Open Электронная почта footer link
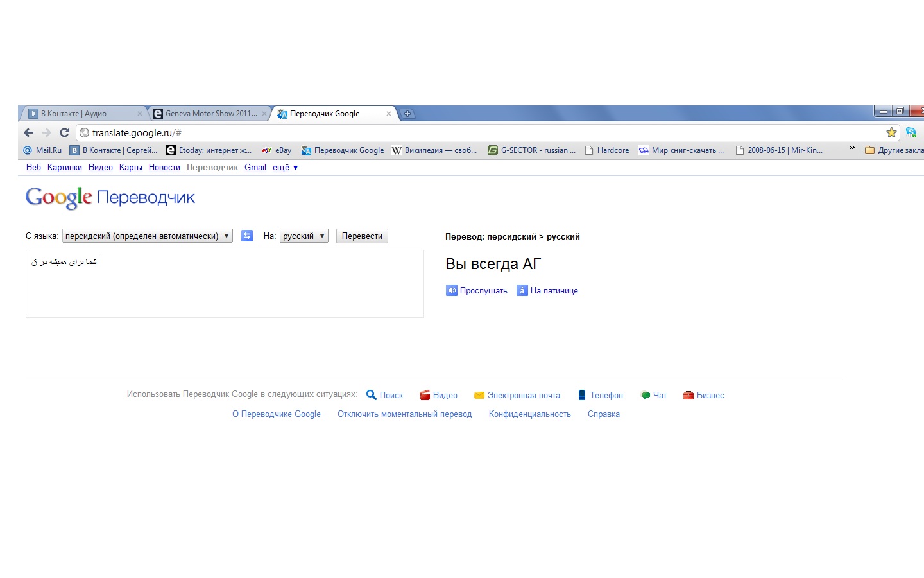The height and width of the screenshot is (578, 924). (x=517, y=395)
